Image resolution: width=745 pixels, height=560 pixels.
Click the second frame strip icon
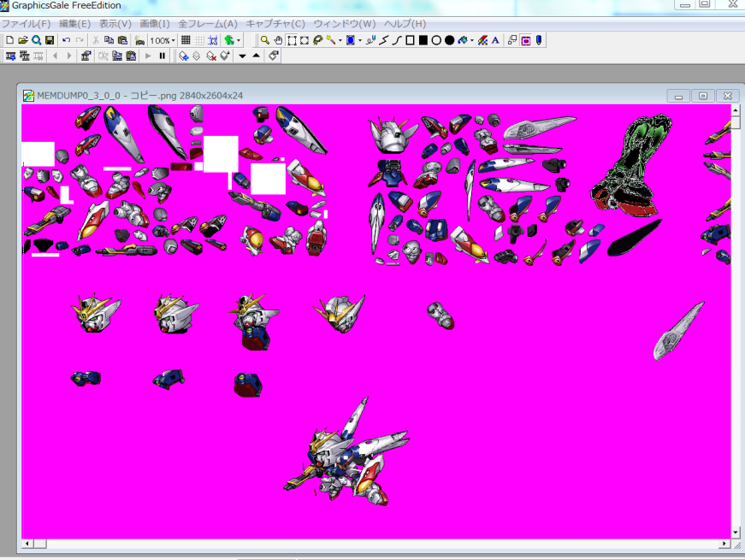coord(24,56)
